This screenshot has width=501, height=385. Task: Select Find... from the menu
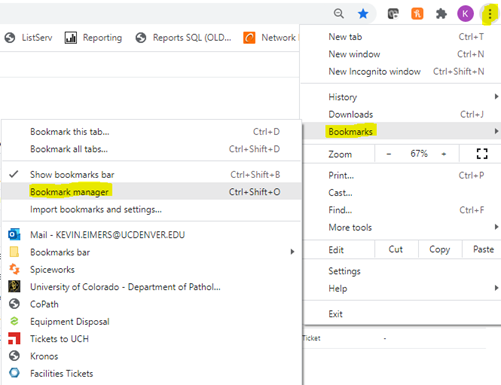pyautogui.click(x=402, y=210)
